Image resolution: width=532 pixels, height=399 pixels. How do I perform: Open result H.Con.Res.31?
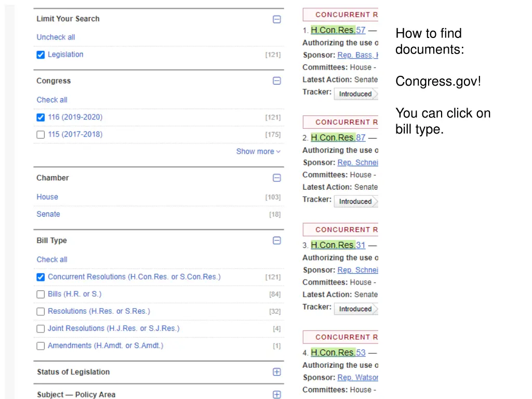pos(338,245)
